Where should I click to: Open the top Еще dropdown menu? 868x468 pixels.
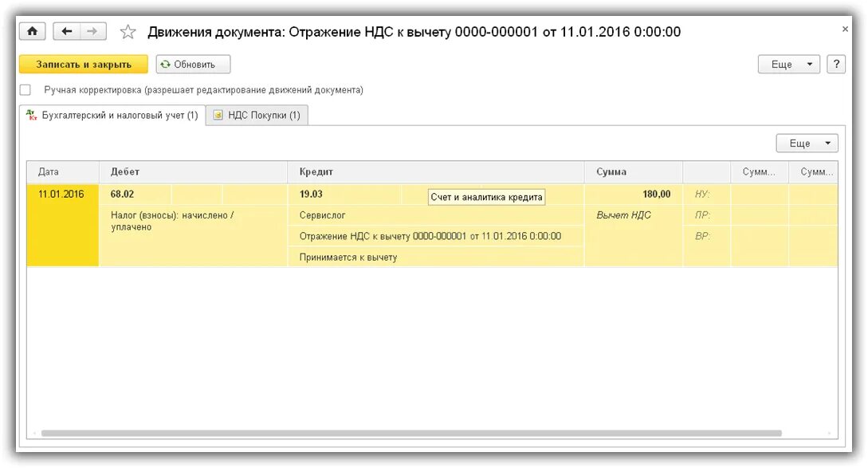(x=789, y=65)
